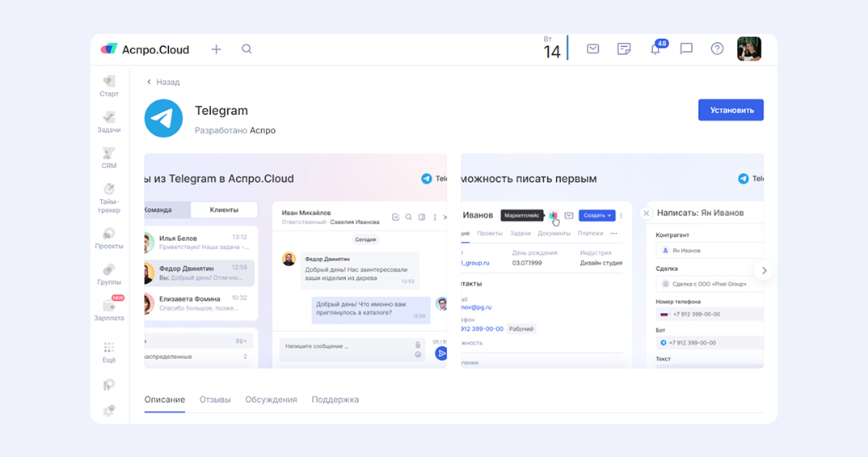Expand Ещё menu in sidebar

pyautogui.click(x=109, y=353)
